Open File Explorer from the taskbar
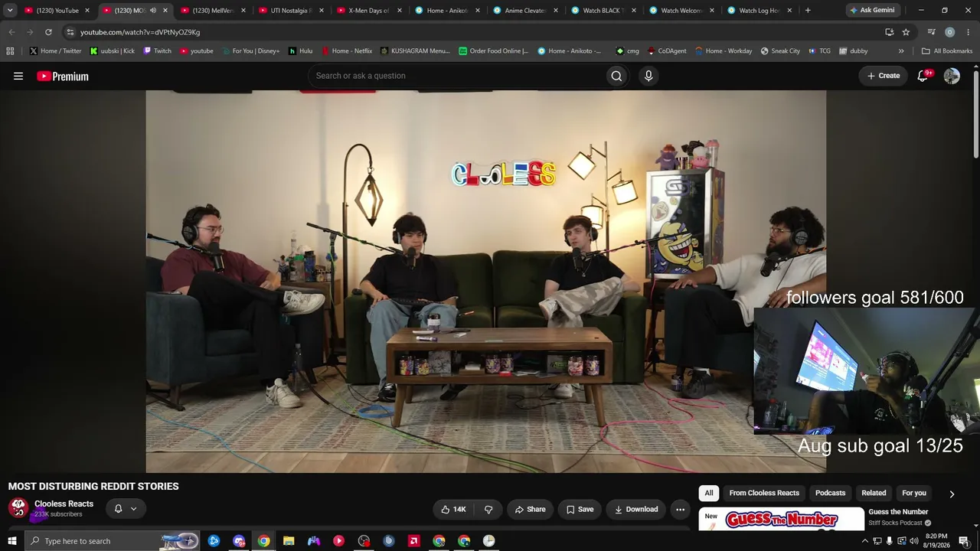The image size is (980, 551). coord(289,541)
